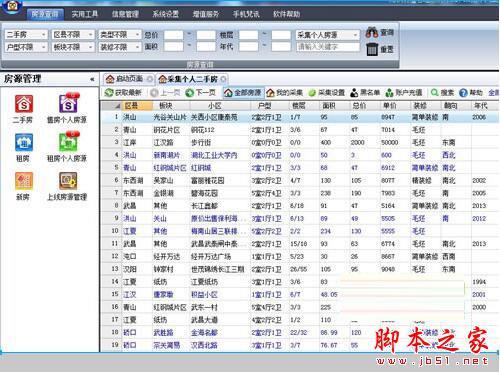Select the 经开万达广场 listing row

pos(300,256)
